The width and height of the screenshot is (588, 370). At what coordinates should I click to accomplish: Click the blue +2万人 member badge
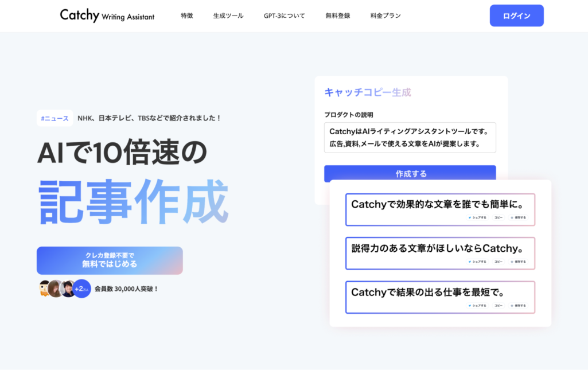click(x=82, y=288)
